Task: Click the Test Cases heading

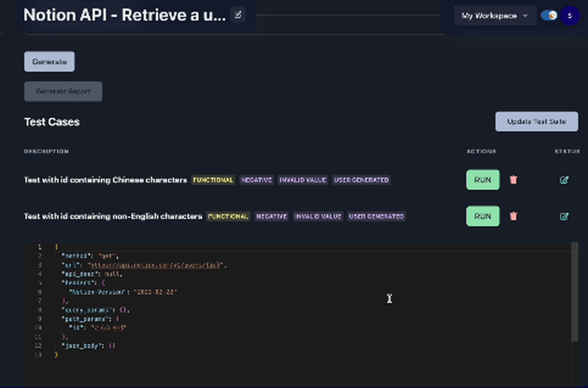Action: click(52, 122)
